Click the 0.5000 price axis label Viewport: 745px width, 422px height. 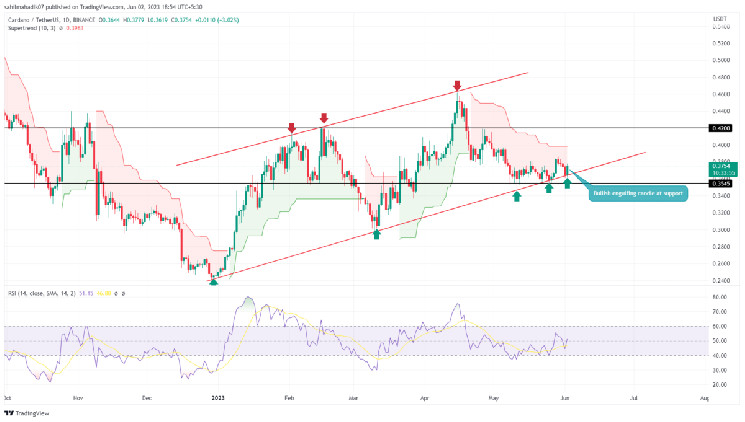click(x=721, y=60)
